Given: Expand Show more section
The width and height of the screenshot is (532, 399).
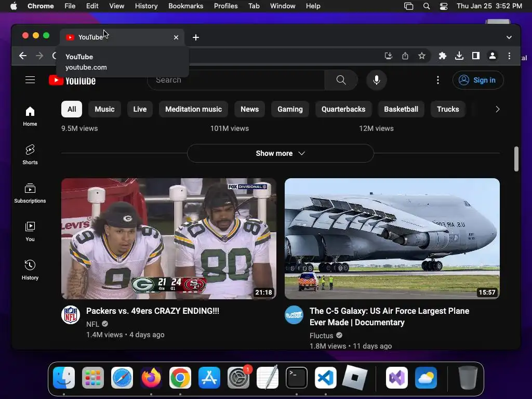Looking at the screenshot, I should tap(281, 153).
